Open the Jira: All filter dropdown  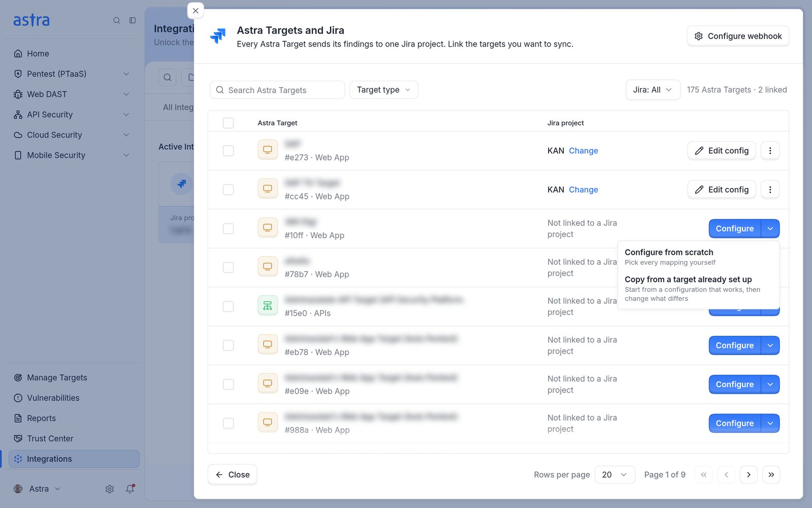(x=653, y=90)
